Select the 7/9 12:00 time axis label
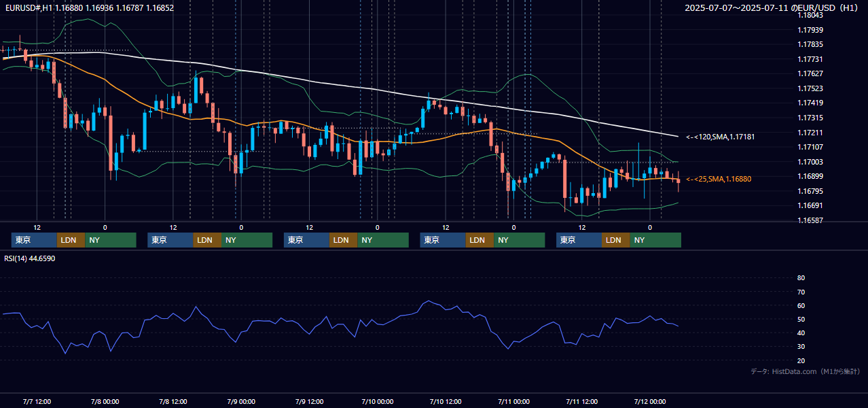868x408 pixels. [309, 401]
